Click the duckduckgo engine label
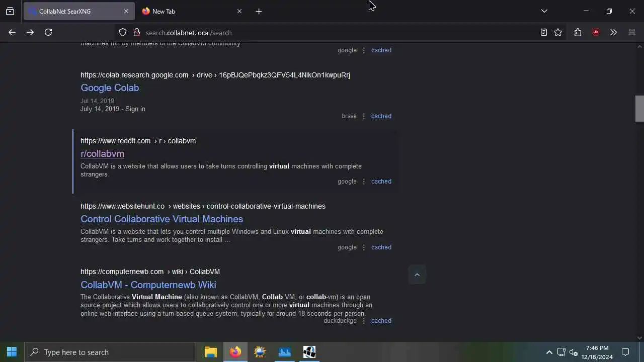The height and width of the screenshot is (362, 644). (340, 321)
